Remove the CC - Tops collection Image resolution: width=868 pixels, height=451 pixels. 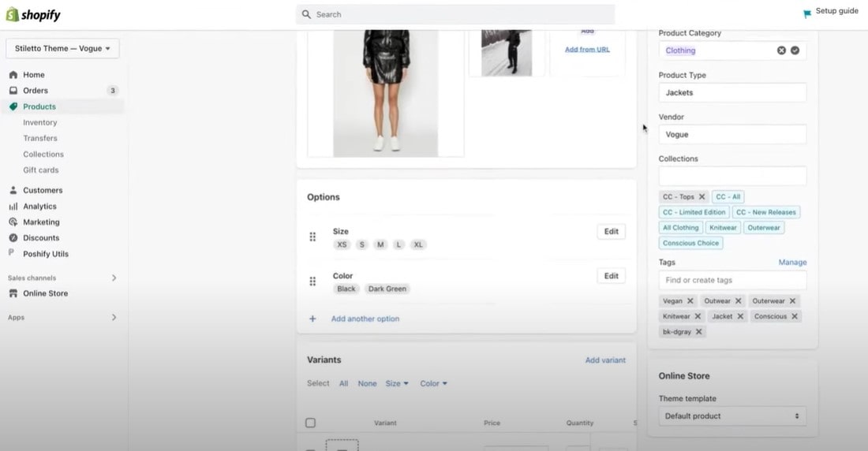click(702, 196)
